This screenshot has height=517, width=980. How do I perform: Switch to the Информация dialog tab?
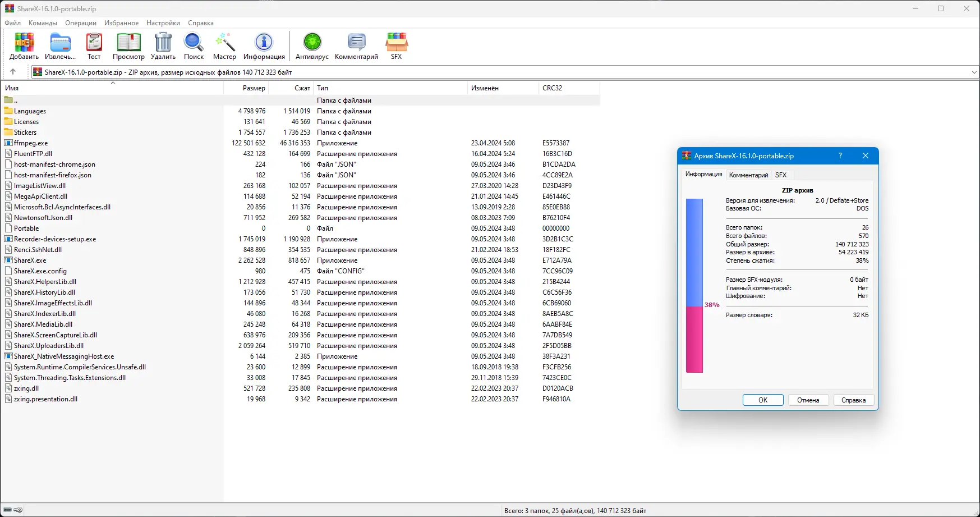[x=703, y=175]
